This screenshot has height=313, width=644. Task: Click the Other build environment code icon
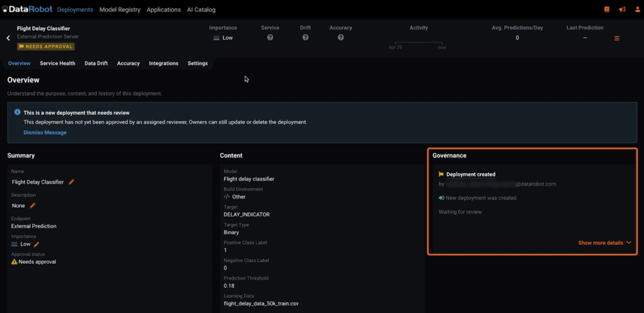226,196
